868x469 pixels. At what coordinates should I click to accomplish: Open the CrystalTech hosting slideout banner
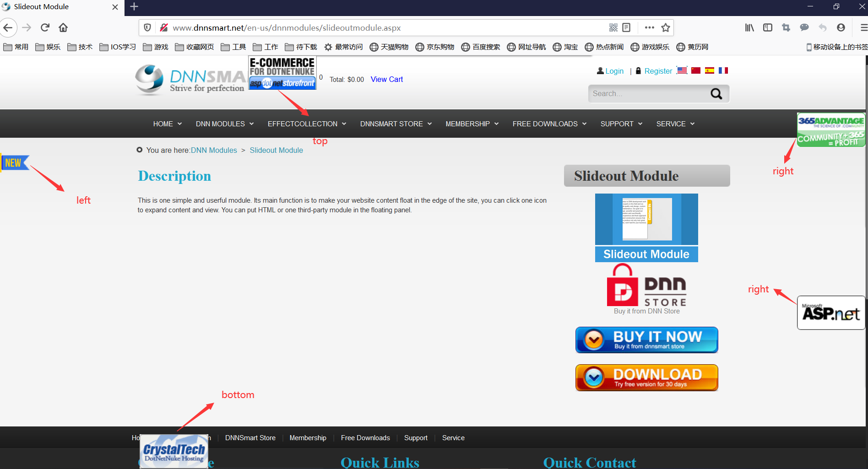pos(174,452)
